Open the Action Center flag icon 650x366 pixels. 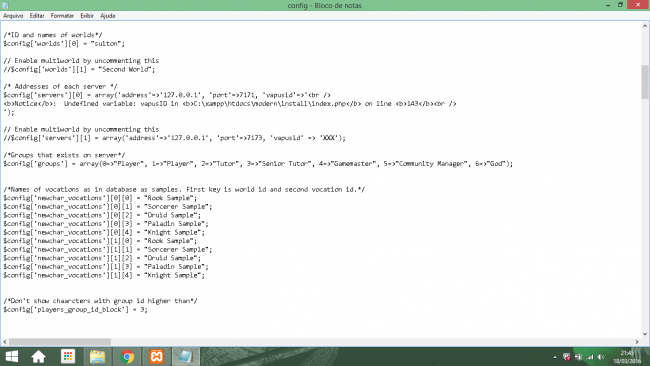[566, 357]
